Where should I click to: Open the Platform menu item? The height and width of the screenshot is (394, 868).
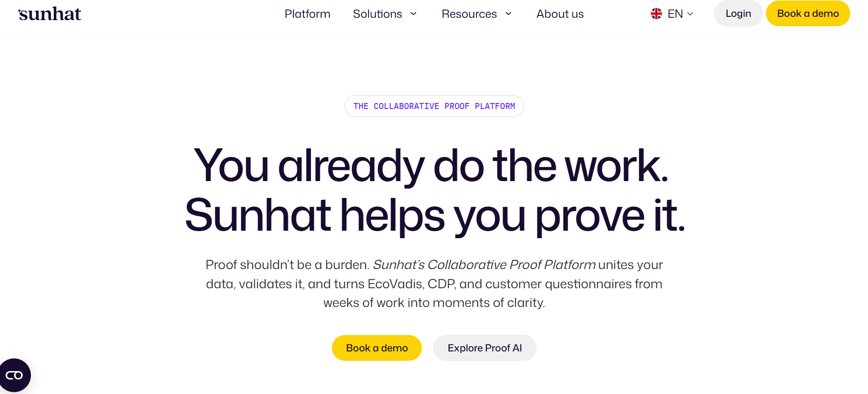pyautogui.click(x=307, y=14)
